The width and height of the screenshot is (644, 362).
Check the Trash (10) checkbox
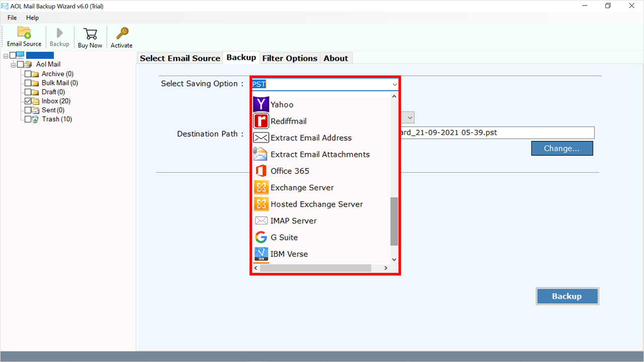(28, 119)
